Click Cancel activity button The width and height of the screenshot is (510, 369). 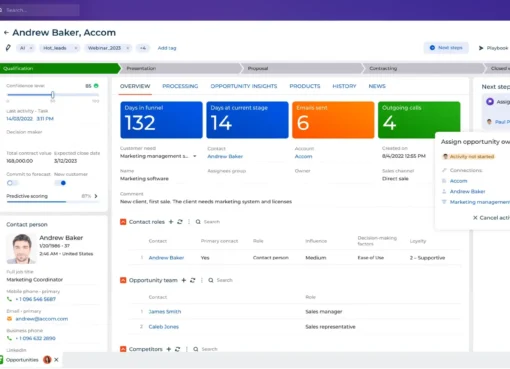491,218
